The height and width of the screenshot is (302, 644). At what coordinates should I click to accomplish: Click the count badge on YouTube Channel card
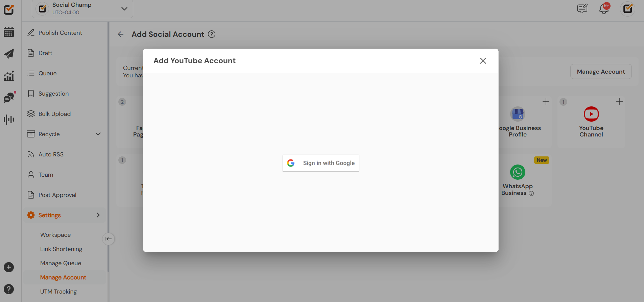click(563, 102)
